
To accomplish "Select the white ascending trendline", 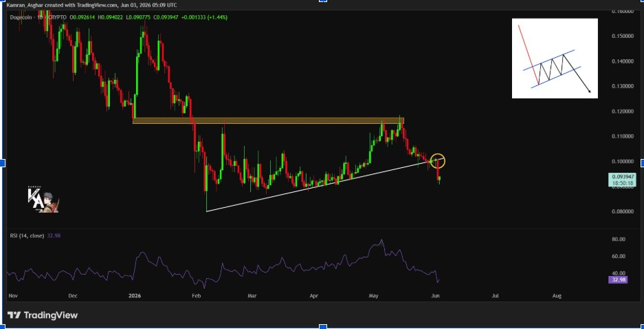I will pos(324,185).
